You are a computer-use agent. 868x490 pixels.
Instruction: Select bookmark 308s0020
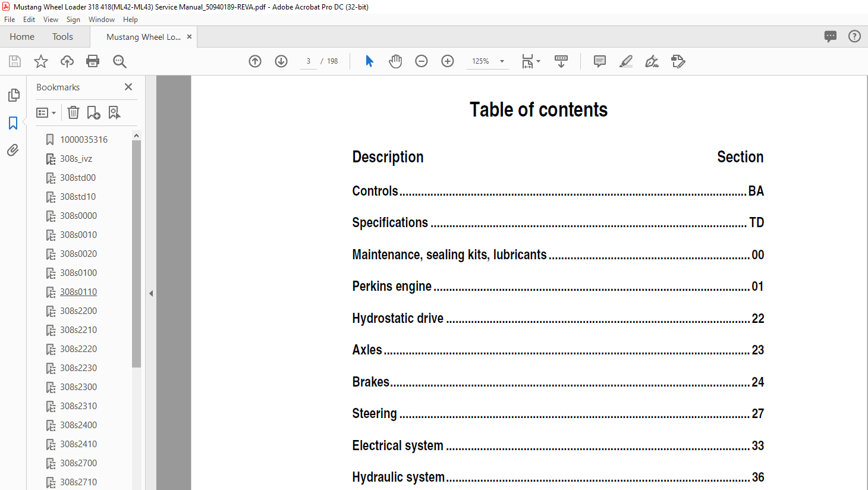(78, 254)
